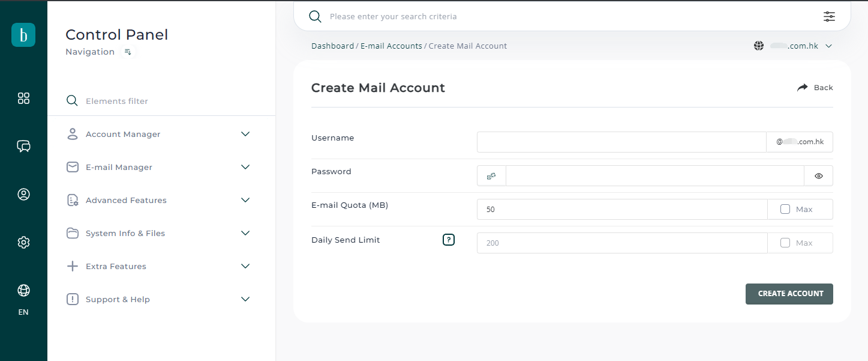This screenshot has height=361, width=868.
Task: Select the Support & Help menu item
Action: click(x=118, y=299)
